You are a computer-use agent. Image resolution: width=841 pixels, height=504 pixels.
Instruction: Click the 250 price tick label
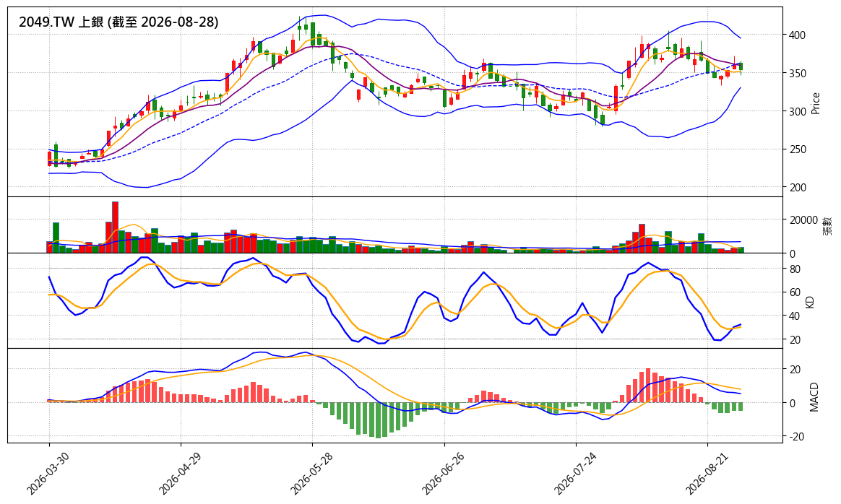[796, 149]
